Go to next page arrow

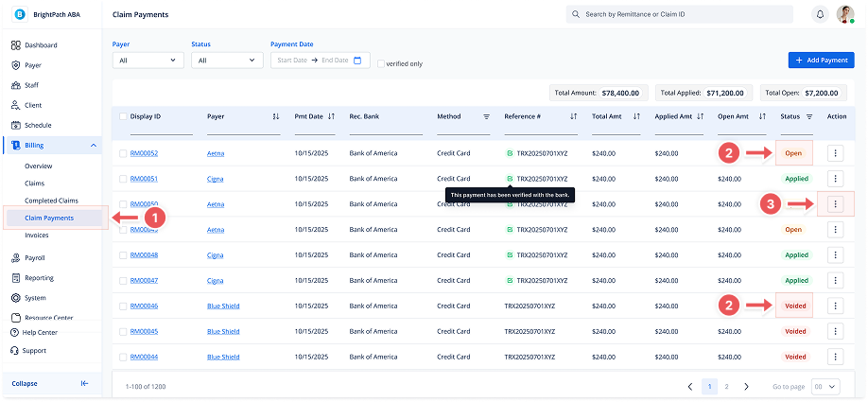747,386
